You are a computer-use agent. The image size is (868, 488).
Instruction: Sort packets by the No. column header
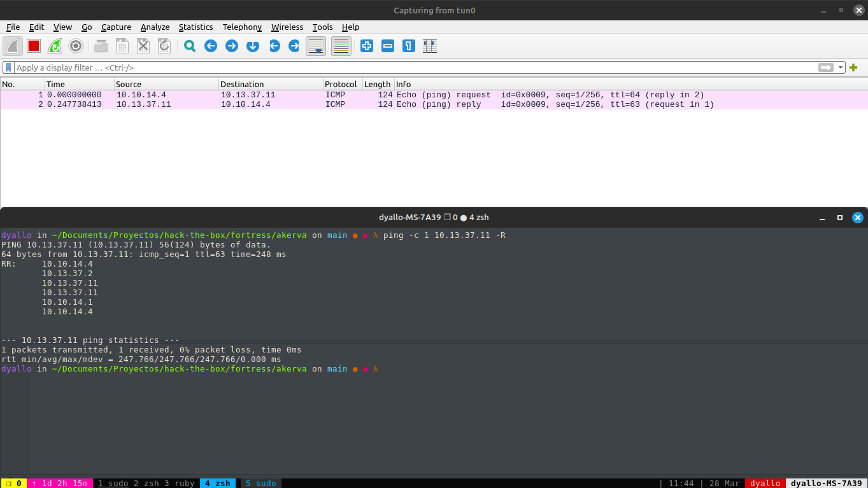[x=22, y=84]
